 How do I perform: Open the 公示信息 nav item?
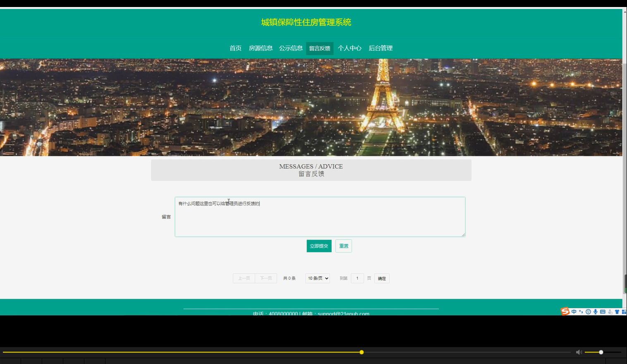(291, 48)
